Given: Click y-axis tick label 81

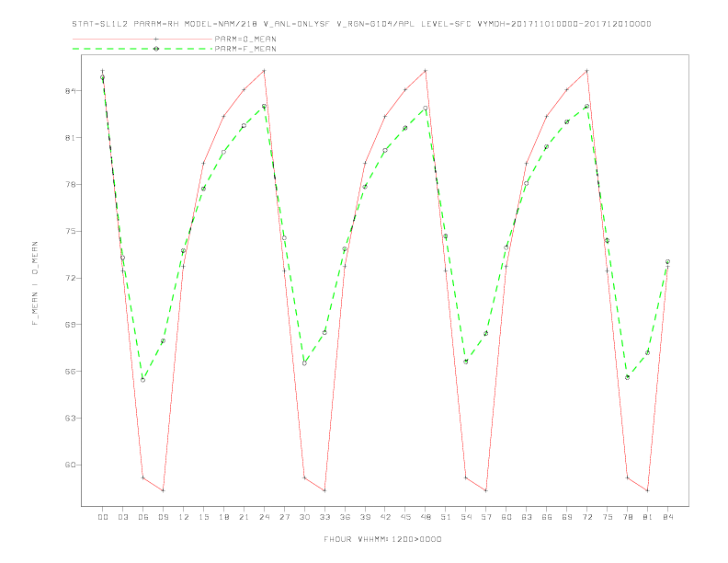Looking at the screenshot, I should (x=70, y=138).
